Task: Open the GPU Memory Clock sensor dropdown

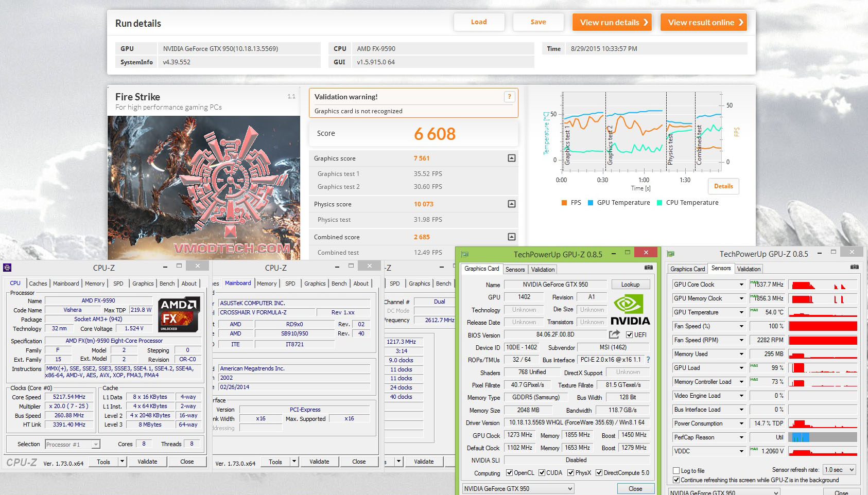Action: point(741,298)
